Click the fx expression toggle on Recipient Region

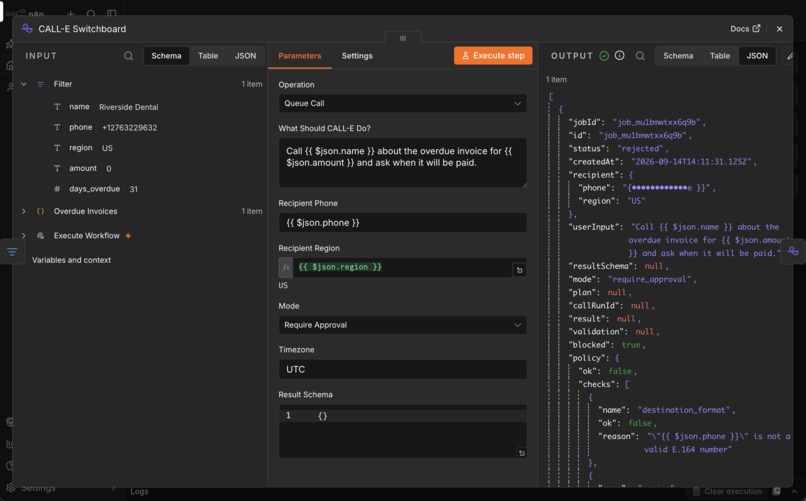coord(286,267)
